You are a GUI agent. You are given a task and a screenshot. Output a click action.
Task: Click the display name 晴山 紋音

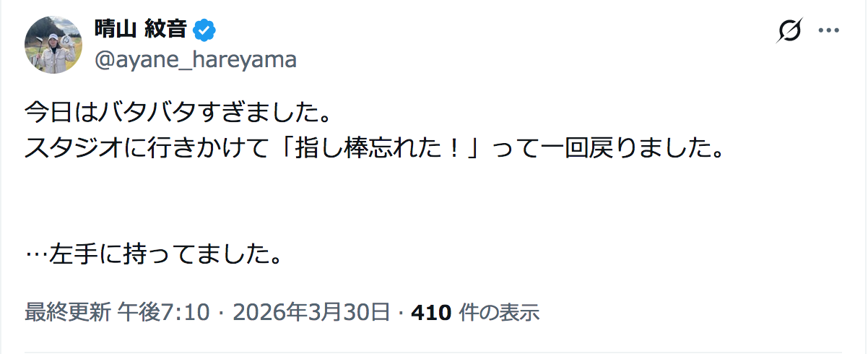coord(141,30)
